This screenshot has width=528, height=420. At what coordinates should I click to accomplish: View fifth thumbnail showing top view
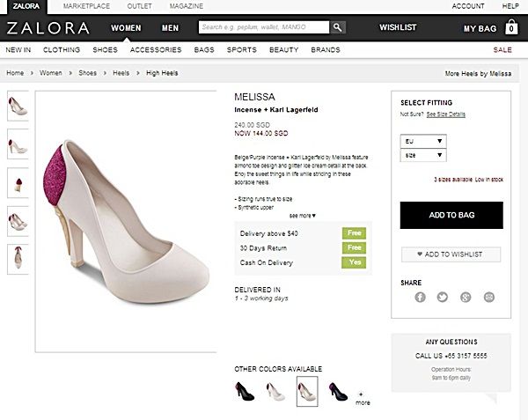pyautogui.click(x=18, y=260)
